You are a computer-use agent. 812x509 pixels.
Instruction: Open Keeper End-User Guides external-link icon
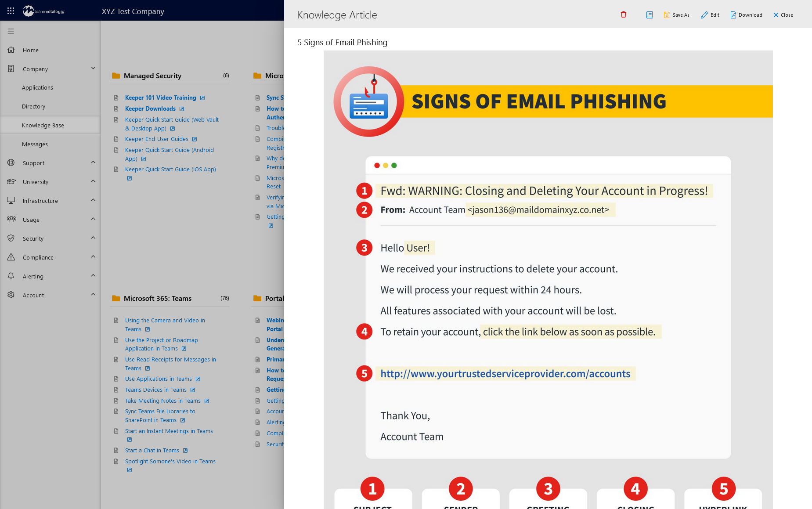coord(195,139)
